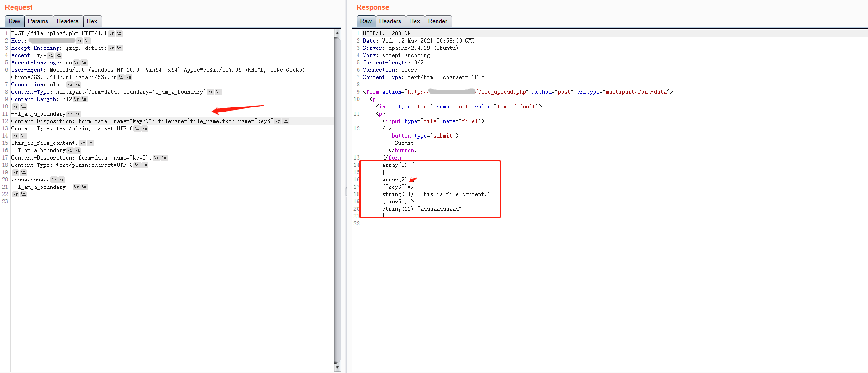Switch to the request Params tab
The width and height of the screenshot is (868, 373).
(x=38, y=21)
